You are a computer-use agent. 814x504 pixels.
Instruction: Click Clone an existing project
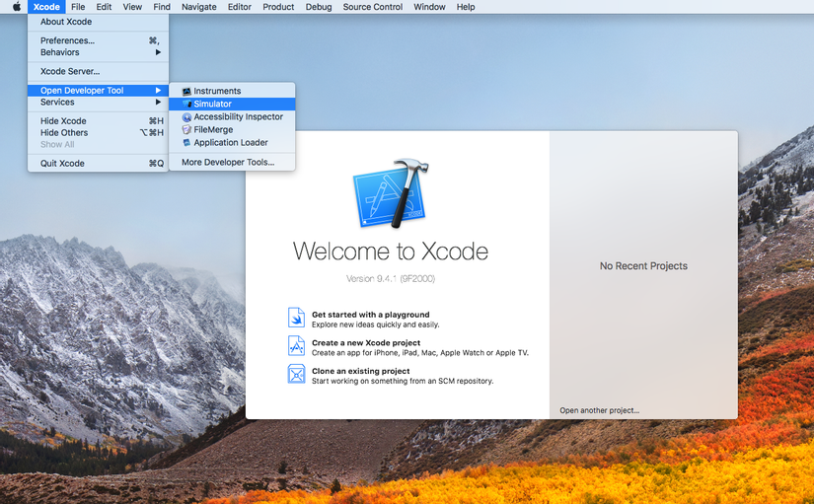click(x=361, y=371)
